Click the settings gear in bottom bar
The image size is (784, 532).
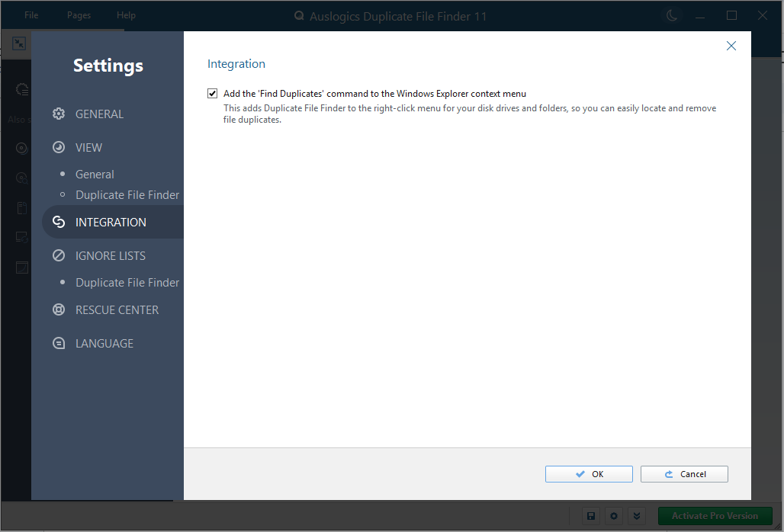(x=614, y=516)
